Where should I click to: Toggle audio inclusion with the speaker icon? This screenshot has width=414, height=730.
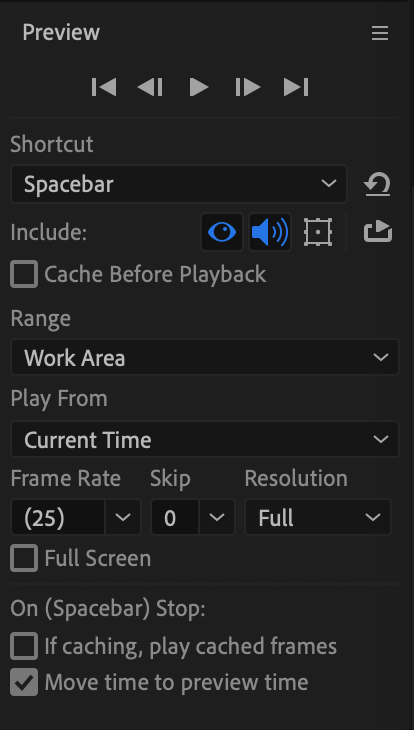click(270, 232)
